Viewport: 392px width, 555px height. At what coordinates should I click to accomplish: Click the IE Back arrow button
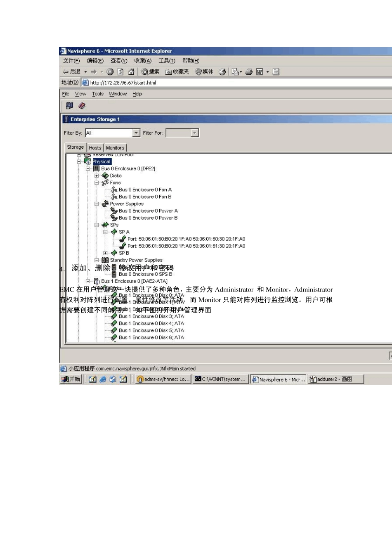click(x=71, y=72)
